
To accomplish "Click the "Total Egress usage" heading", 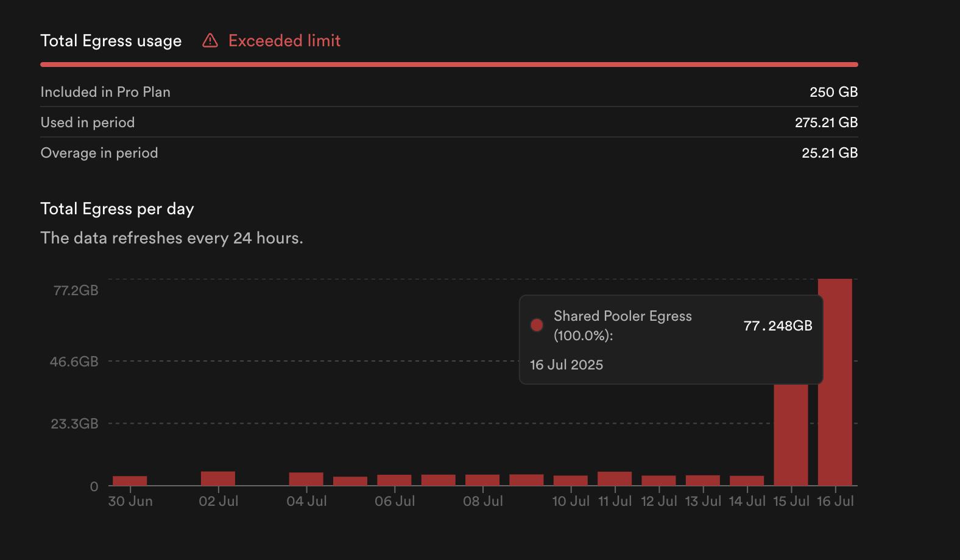I will point(111,41).
